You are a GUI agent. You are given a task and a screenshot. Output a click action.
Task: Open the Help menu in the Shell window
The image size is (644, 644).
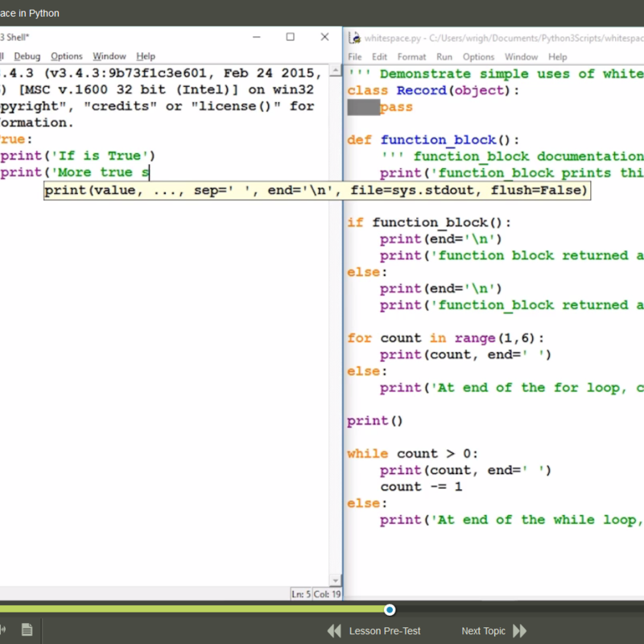(146, 56)
